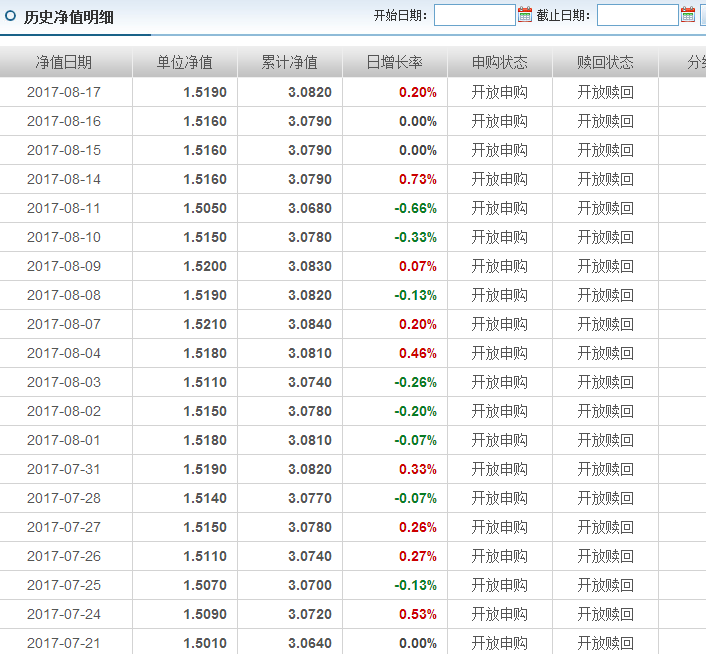This screenshot has height=654, width=706.
Task: Select date cell 2017-08-17
Action: 64,92
